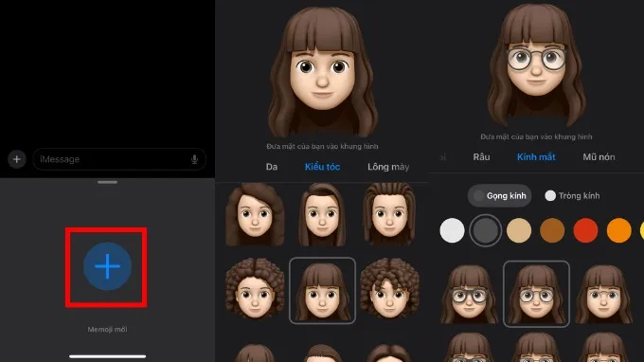Open the apps plus button beside iMessage

tap(17, 159)
